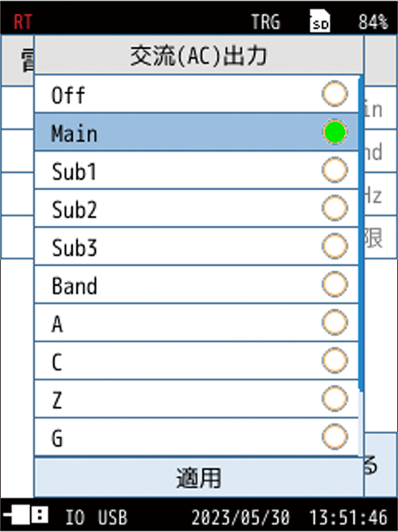The image size is (398, 532).
Task: Click the TRG trigger indicator
Action: coord(266,22)
